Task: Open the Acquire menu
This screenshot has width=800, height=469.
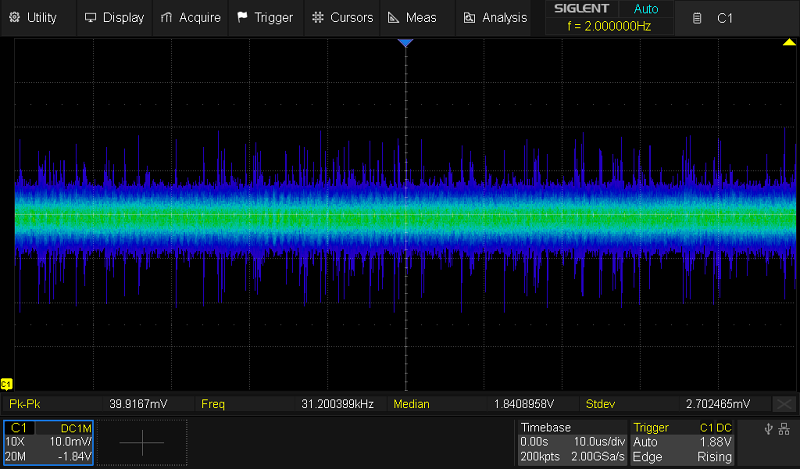Action: (191, 17)
